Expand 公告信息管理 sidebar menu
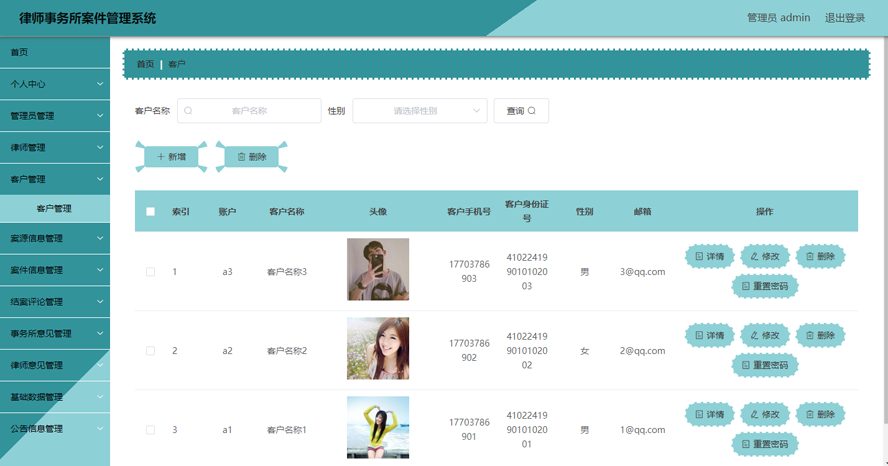The width and height of the screenshot is (888, 466). pyautogui.click(x=55, y=429)
